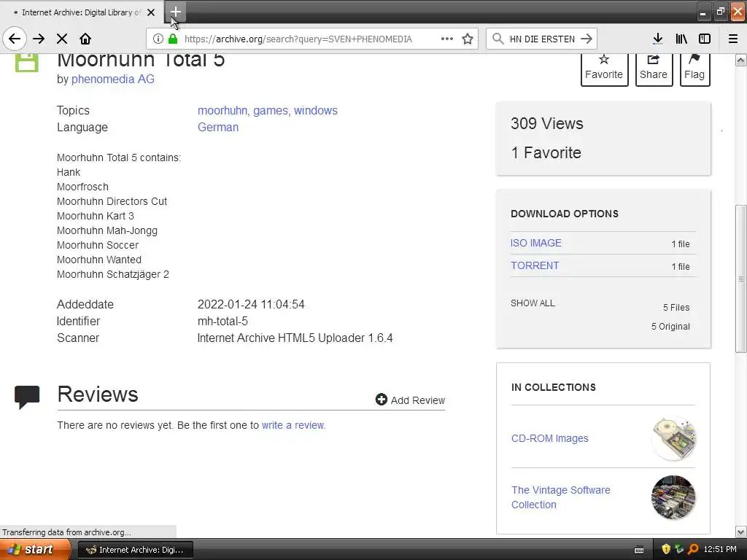
Task: Stop loading the page
Action: click(62, 39)
